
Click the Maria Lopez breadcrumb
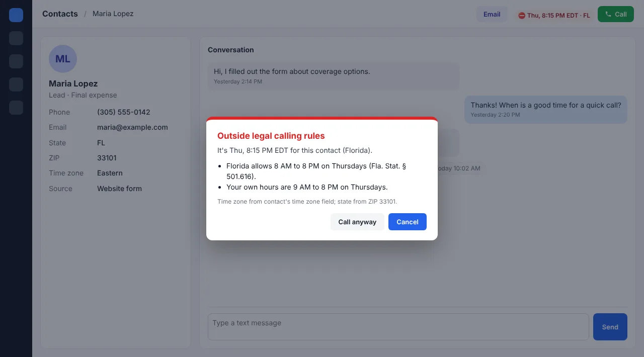[113, 14]
